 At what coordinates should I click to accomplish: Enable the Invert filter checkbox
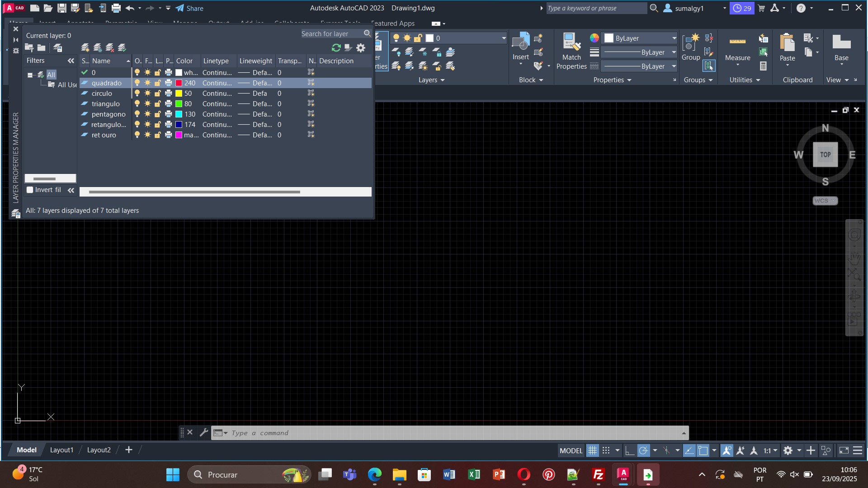[x=30, y=190]
